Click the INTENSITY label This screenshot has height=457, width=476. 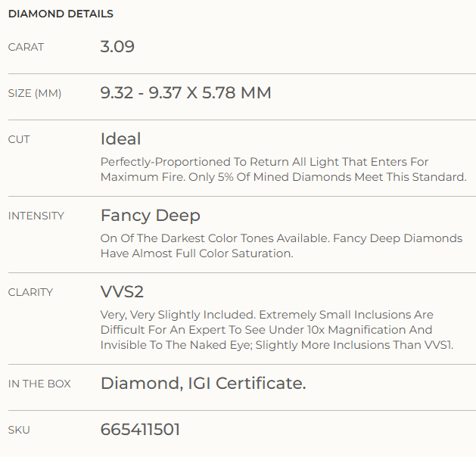point(36,216)
